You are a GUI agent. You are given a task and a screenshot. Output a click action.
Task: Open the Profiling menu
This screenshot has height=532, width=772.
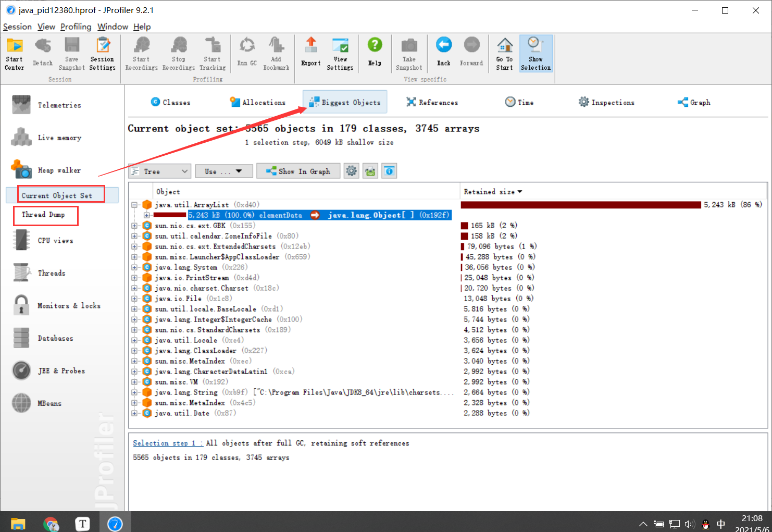76,27
